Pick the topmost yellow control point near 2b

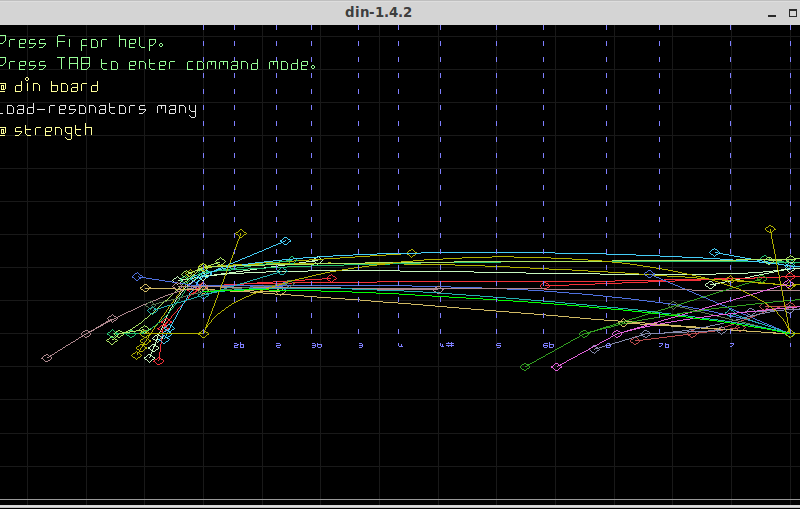(240, 234)
